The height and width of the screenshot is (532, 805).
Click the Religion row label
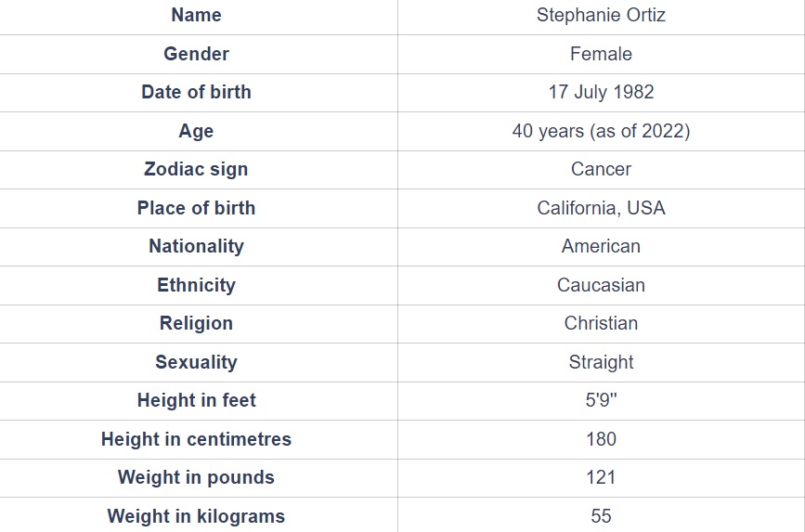pyautogui.click(x=196, y=323)
